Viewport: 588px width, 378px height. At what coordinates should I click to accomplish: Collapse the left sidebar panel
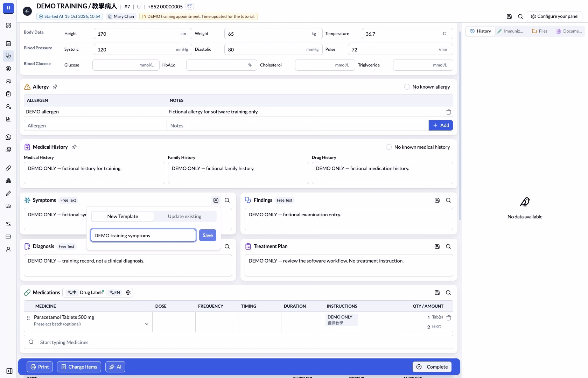click(9, 371)
